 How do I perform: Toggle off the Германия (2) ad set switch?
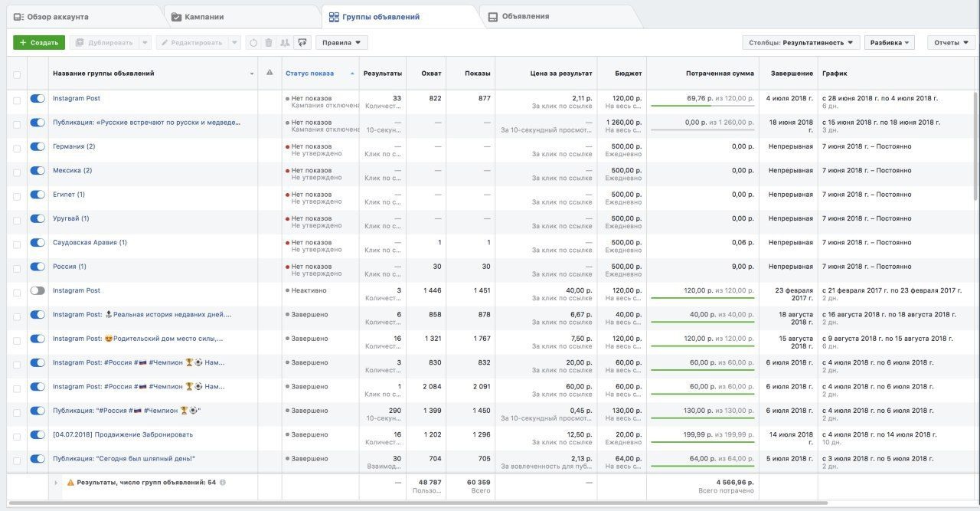(x=38, y=147)
